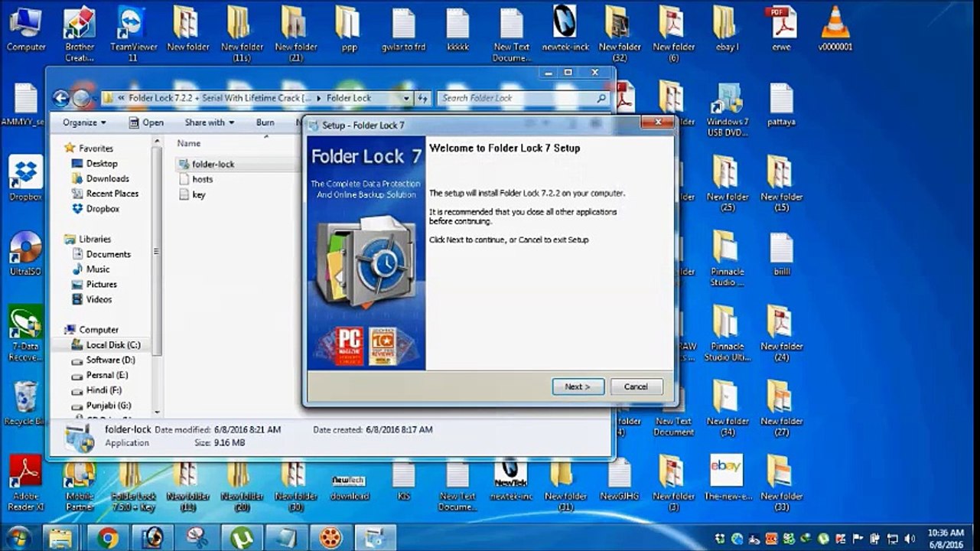980x551 pixels.
Task: Select Favorites in the navigation pane
Action: (89, 148)
